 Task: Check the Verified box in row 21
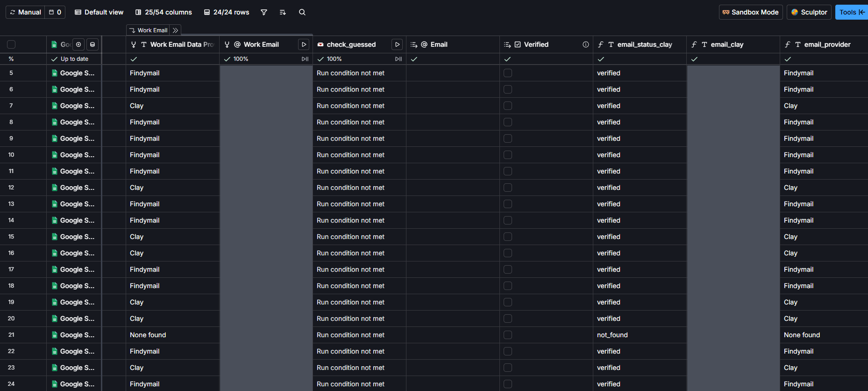pyautogui.click(x=508, y=335)
